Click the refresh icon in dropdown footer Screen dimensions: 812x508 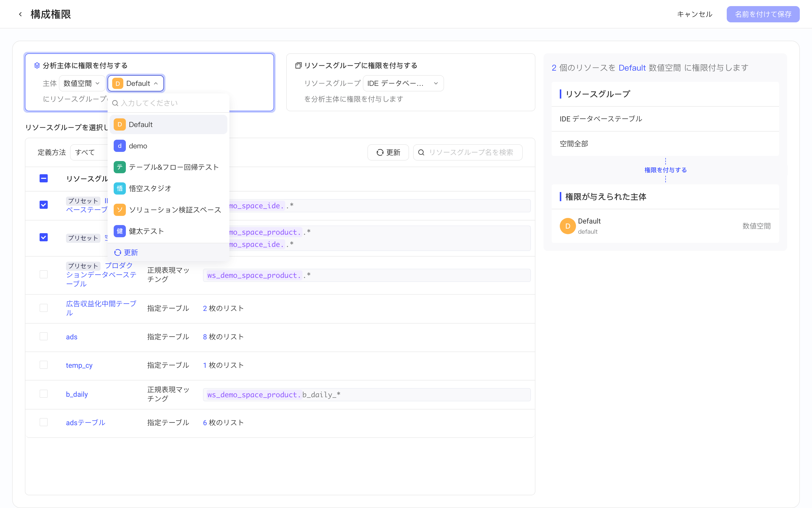point(117,253)
